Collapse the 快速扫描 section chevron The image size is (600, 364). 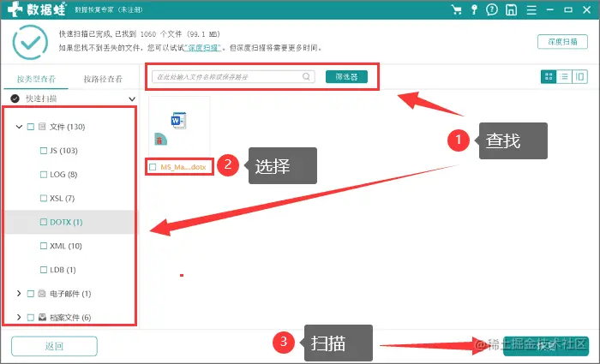coord(132,99)
